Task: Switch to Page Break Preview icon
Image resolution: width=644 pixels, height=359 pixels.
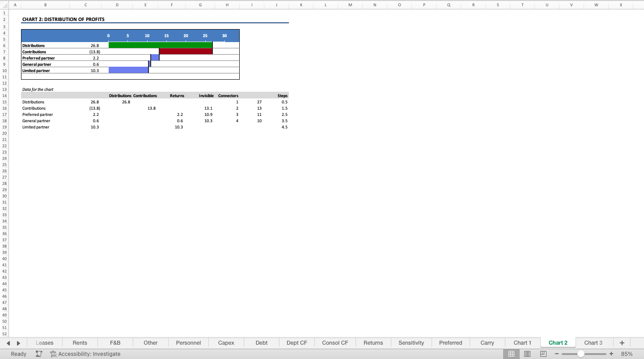Action: point(543,354)
